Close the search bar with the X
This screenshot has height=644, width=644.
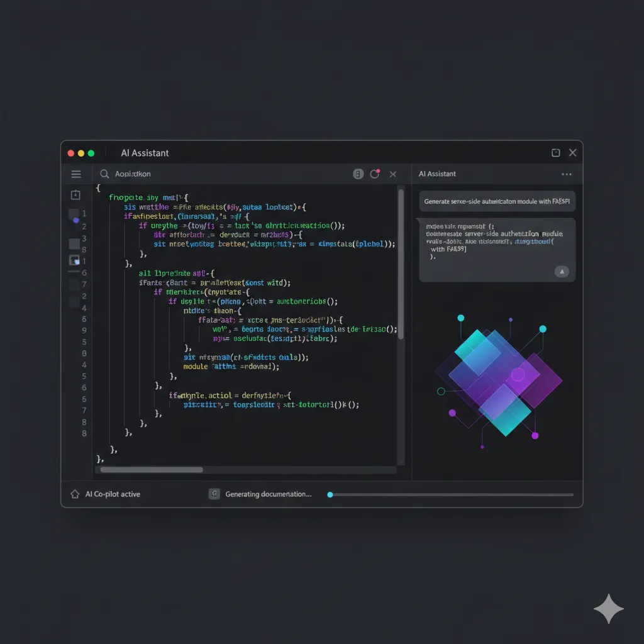coord(393,174)
